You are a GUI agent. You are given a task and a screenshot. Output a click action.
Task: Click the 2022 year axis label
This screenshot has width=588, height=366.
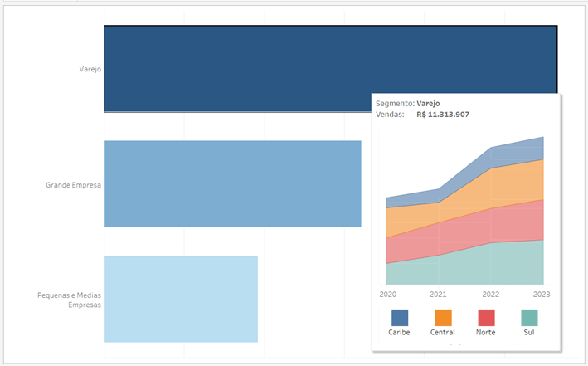pos(490,295)
